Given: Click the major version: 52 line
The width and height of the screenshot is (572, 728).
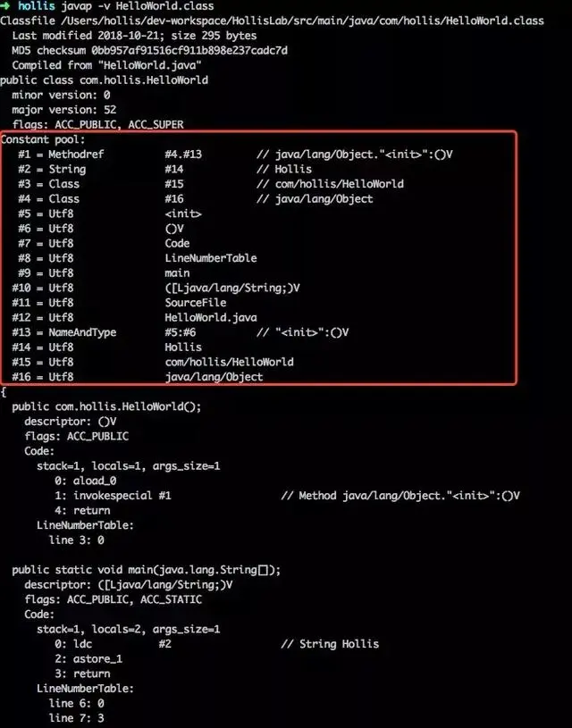Looking at the screenshot, I should (64, 110).
